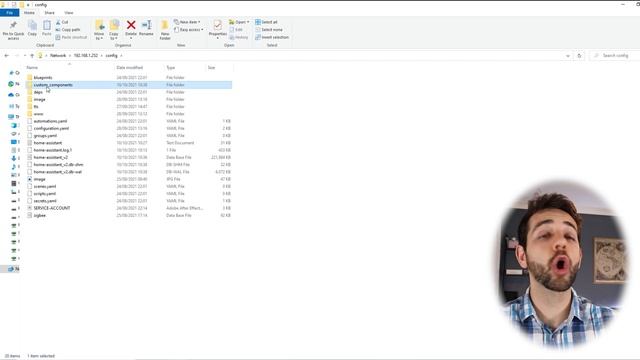Expand the Move to dropdown

tap(99, 37)
